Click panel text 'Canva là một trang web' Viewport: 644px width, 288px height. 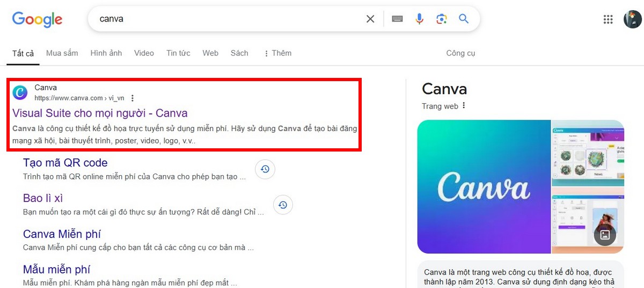519,277
